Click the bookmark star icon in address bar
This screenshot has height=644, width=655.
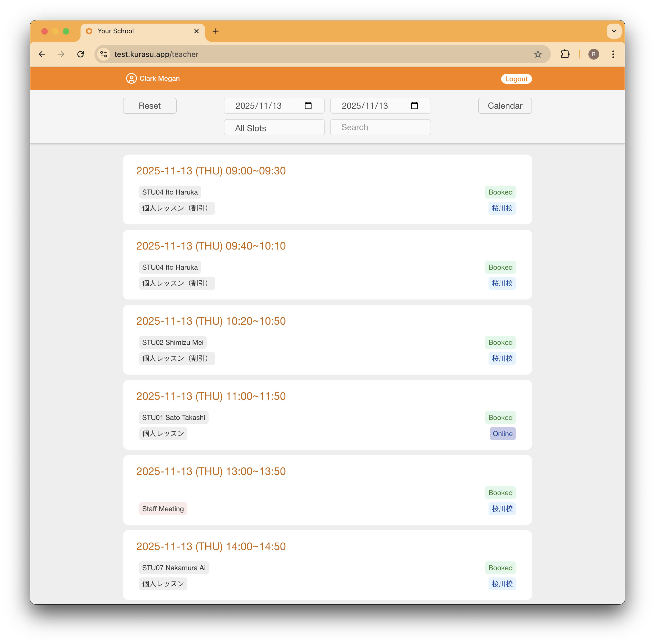point(538,54)
